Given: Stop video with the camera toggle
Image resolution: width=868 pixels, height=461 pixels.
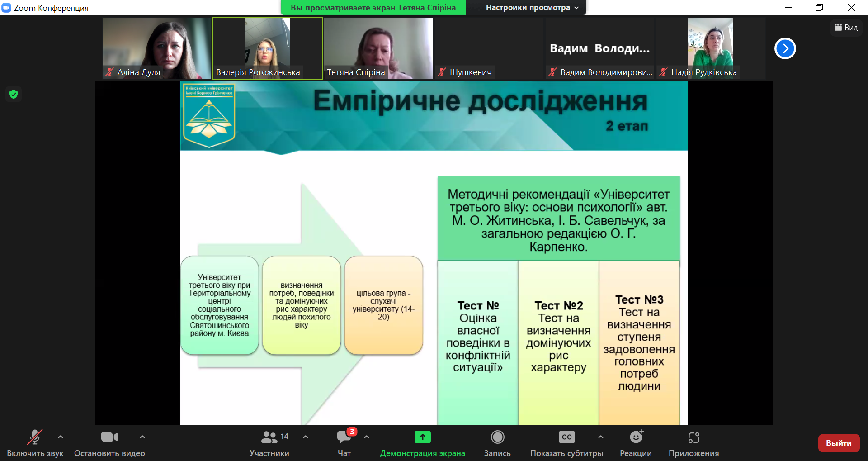Looking at the screenshot, I should pyautogui.click(x=109, y=437).
